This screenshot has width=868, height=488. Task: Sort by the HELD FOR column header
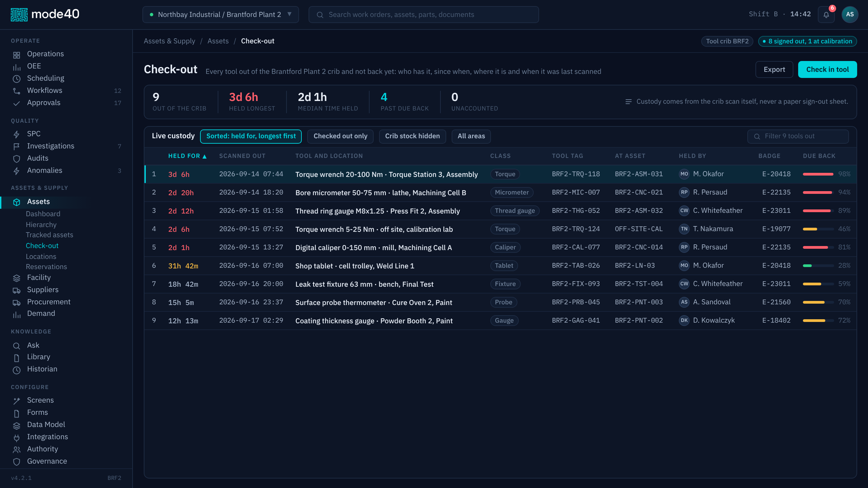point(187,156)
